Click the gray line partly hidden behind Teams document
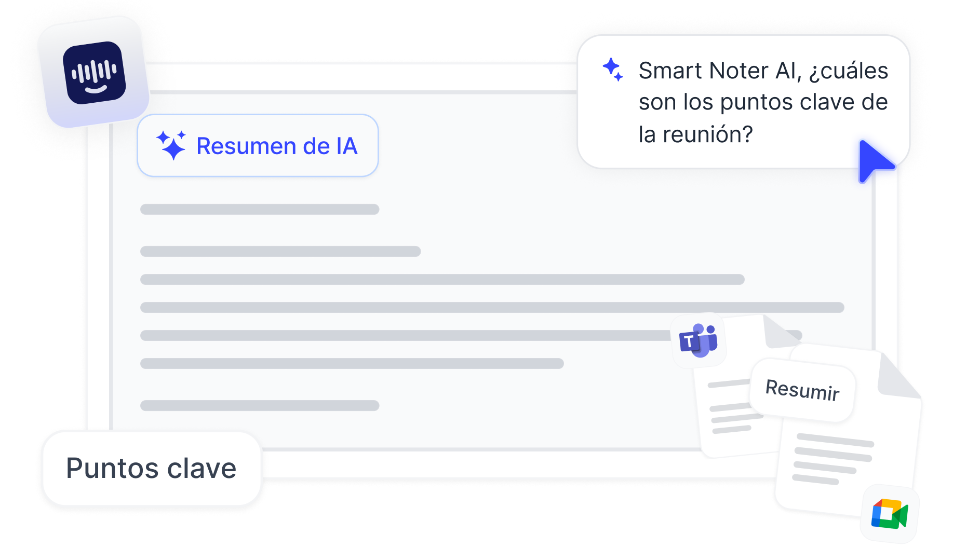980x548 pixels. click(x=405, y=335)
